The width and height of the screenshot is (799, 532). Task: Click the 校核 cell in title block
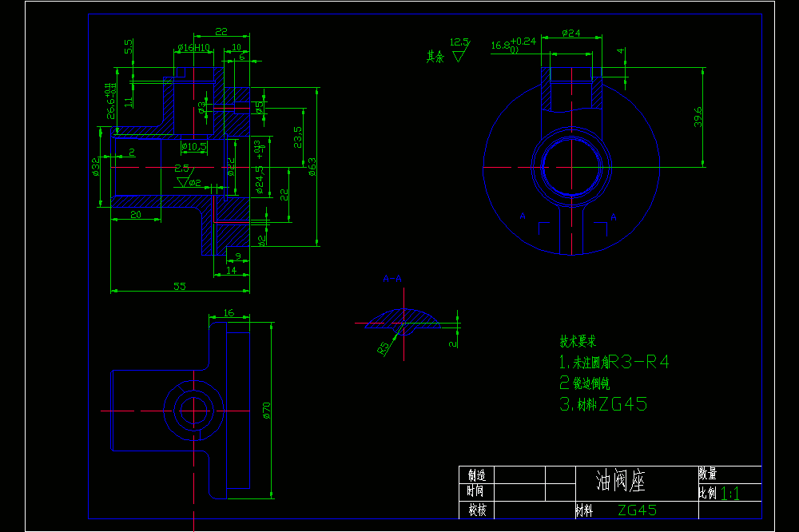pyautogui.click(x=478, y=510)
